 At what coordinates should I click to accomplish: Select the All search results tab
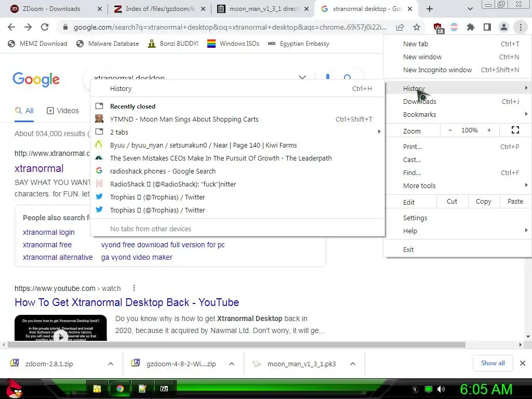click(24, 111)
